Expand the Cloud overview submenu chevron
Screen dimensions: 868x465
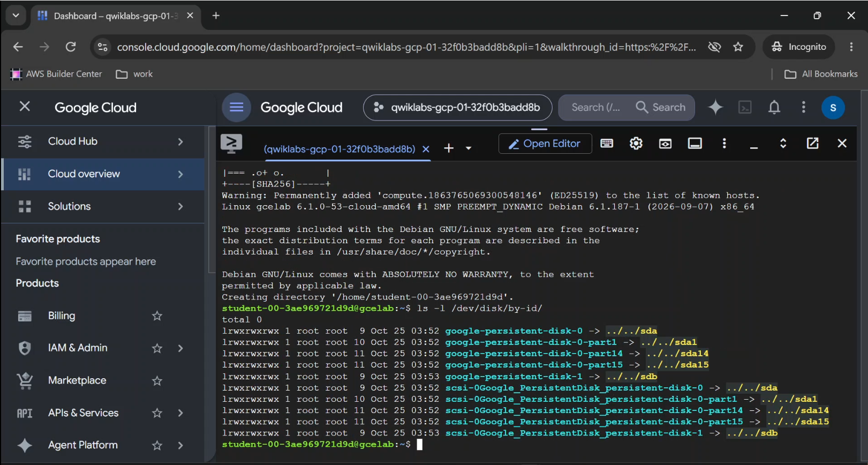pos(180,174)
